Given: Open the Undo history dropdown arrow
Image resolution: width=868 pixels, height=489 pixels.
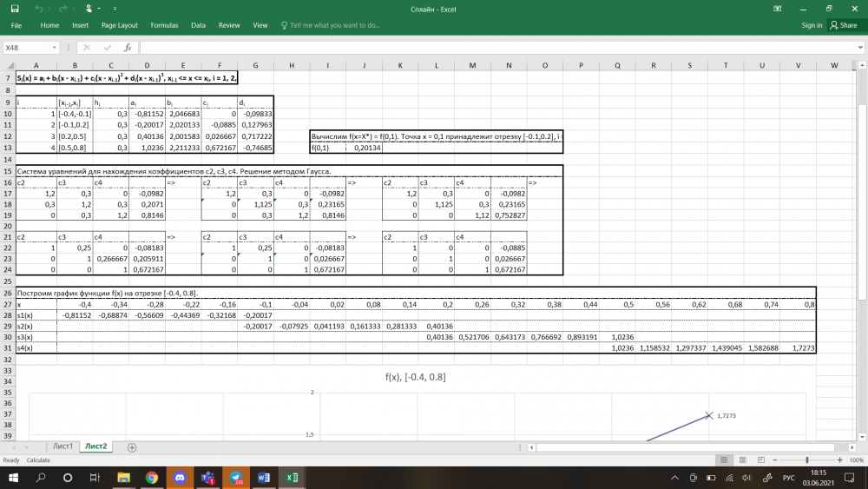Looking at the screenshot, I should [x=49, y=9].
